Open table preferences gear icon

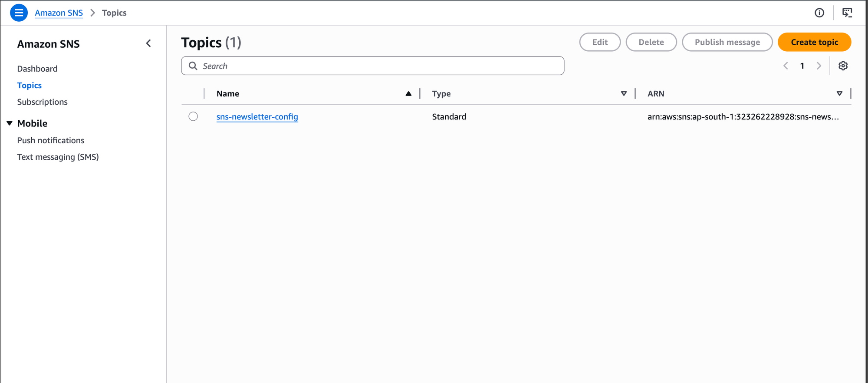(x=843, y=66)
